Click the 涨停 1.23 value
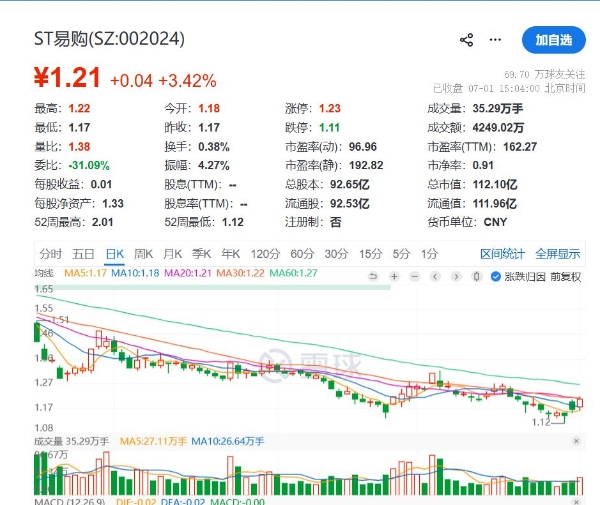Viewport: 600px width, 505px height. coord(329,109)
